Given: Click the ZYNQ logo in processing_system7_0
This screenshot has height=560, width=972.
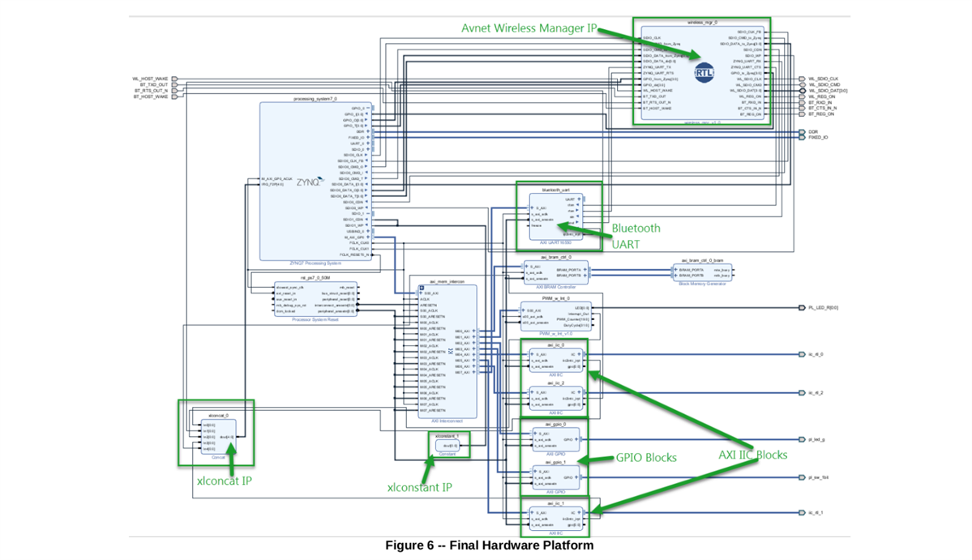Looking at the screenshot, I should pos(310,182).
